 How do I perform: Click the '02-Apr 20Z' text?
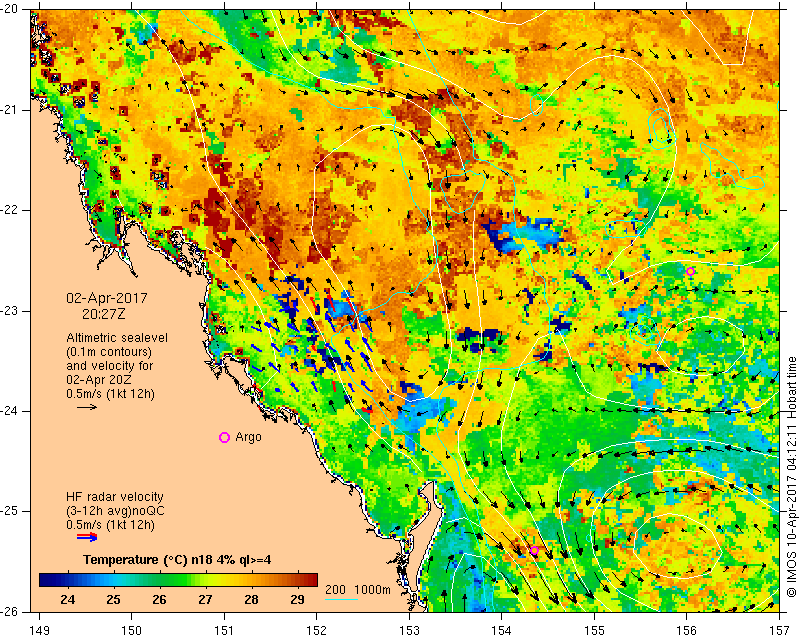click(x=98, y=380)
